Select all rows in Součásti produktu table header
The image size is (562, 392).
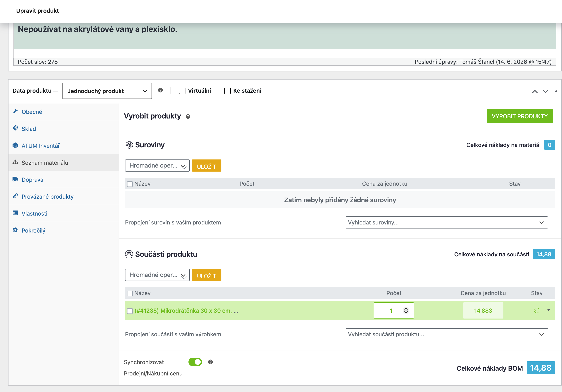(x=130, y=293)
